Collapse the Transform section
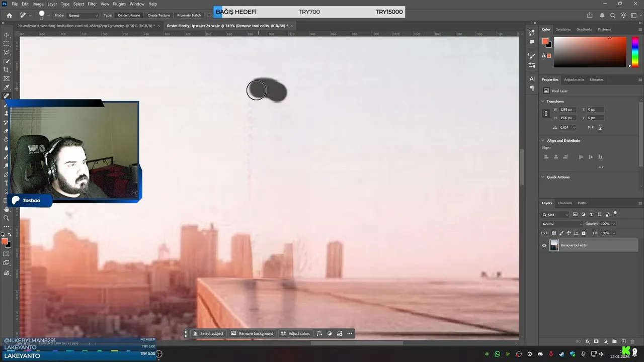 point(543,101)
